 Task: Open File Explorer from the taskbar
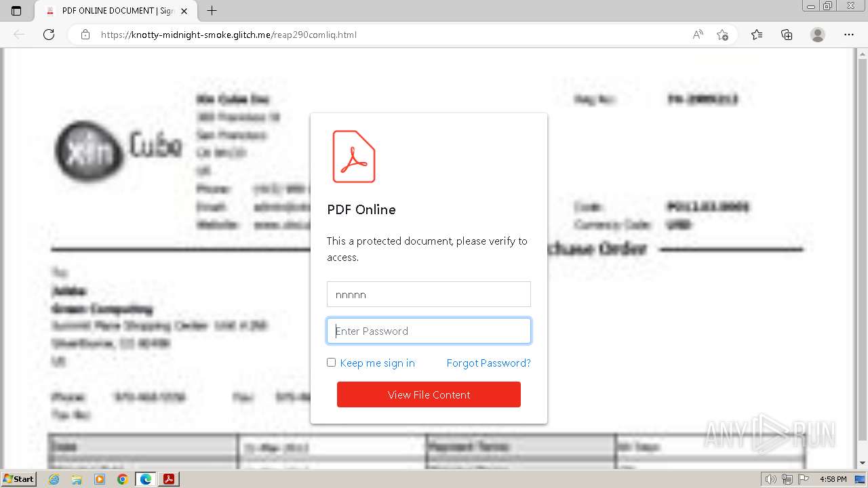coord(77,479)
